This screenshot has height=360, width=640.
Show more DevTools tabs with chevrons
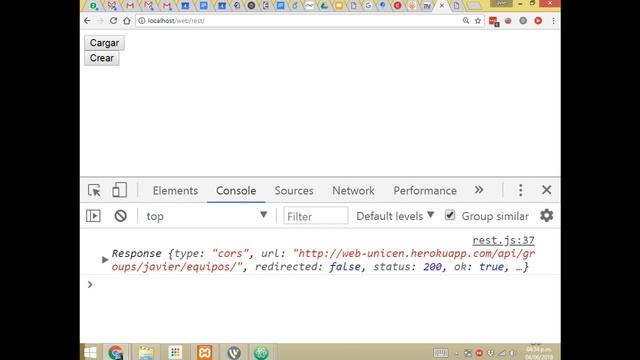(x=479, y=190)
